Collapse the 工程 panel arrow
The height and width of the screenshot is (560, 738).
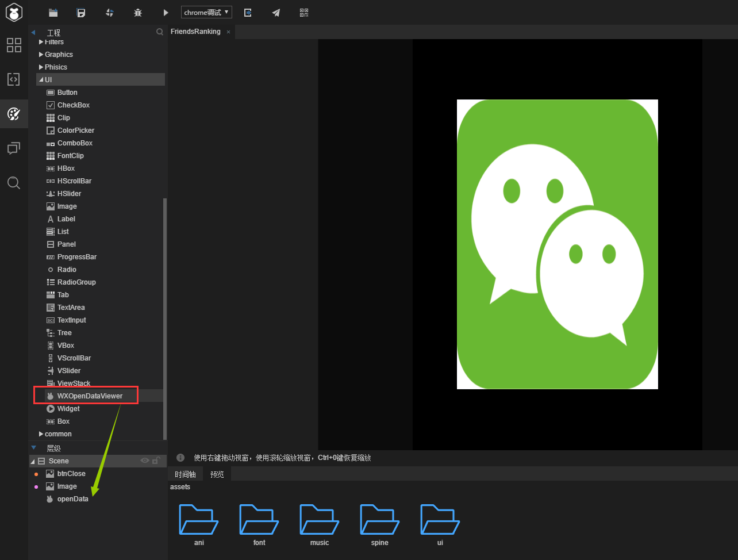click(33, 32)
